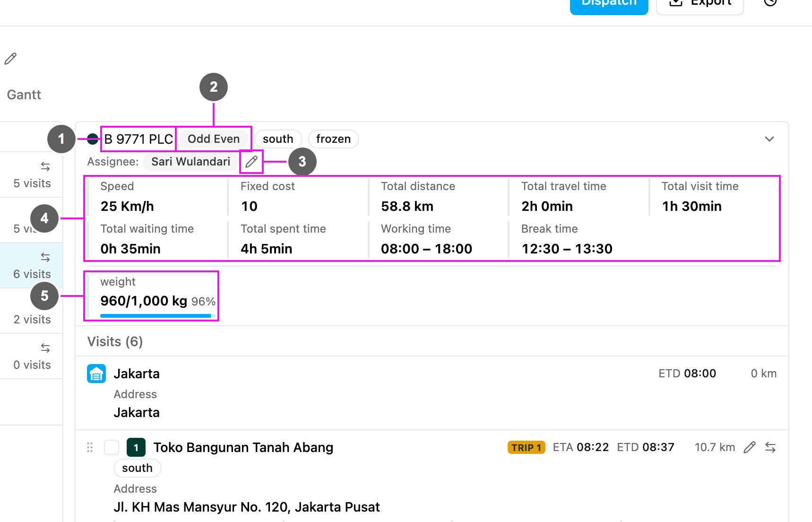The image size is (812, 522).
Task: Click the weight capacity progress bar
Action: 158,315
